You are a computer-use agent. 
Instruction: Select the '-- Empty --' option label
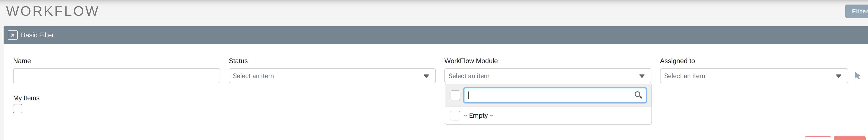coord(479,115)
